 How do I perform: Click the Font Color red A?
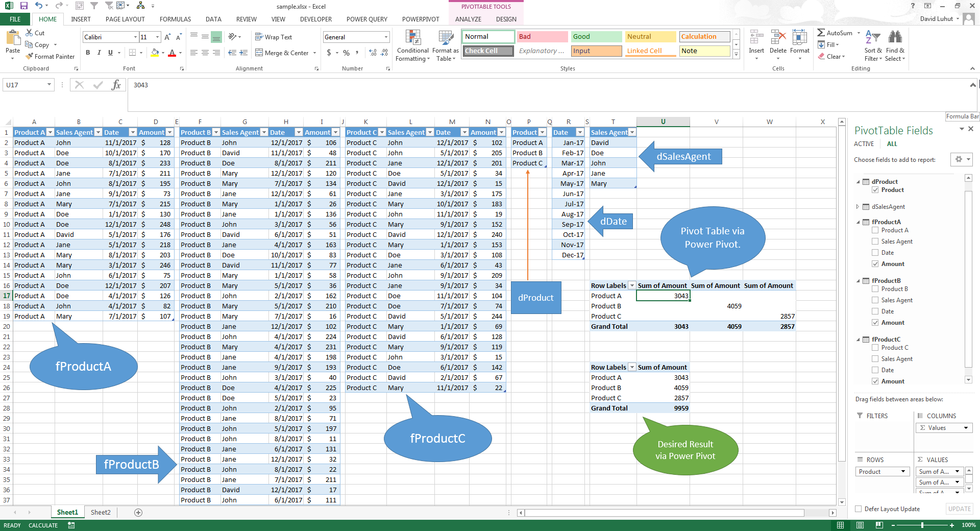[x=172, y=53]
